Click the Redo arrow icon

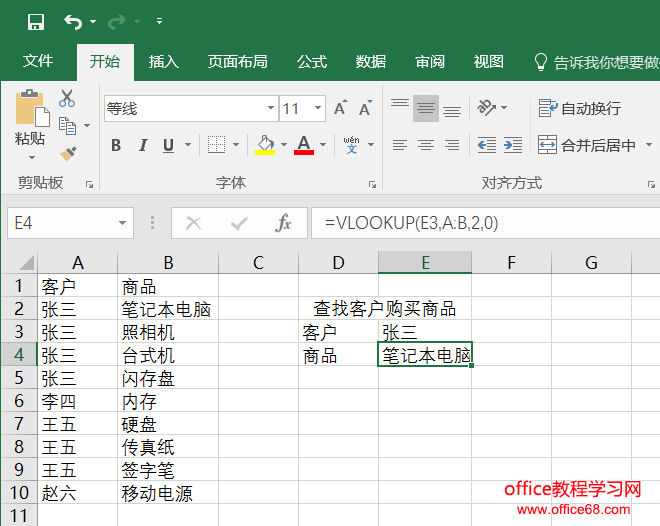pos(117,22)
